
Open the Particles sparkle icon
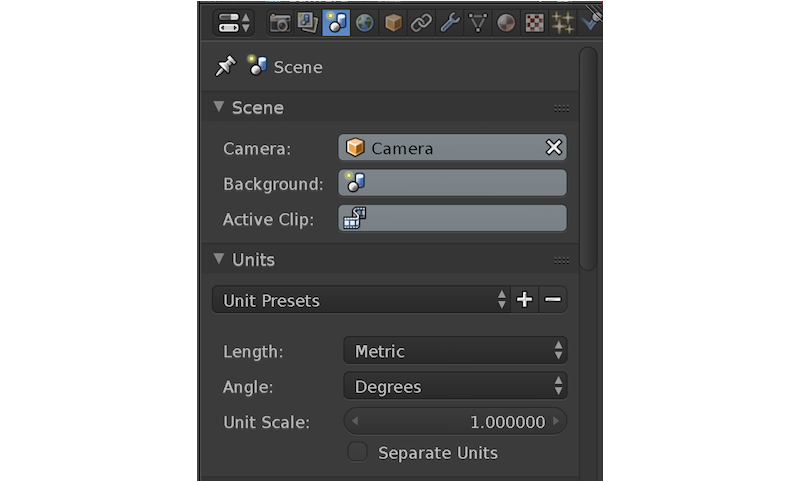pos(563,22)
